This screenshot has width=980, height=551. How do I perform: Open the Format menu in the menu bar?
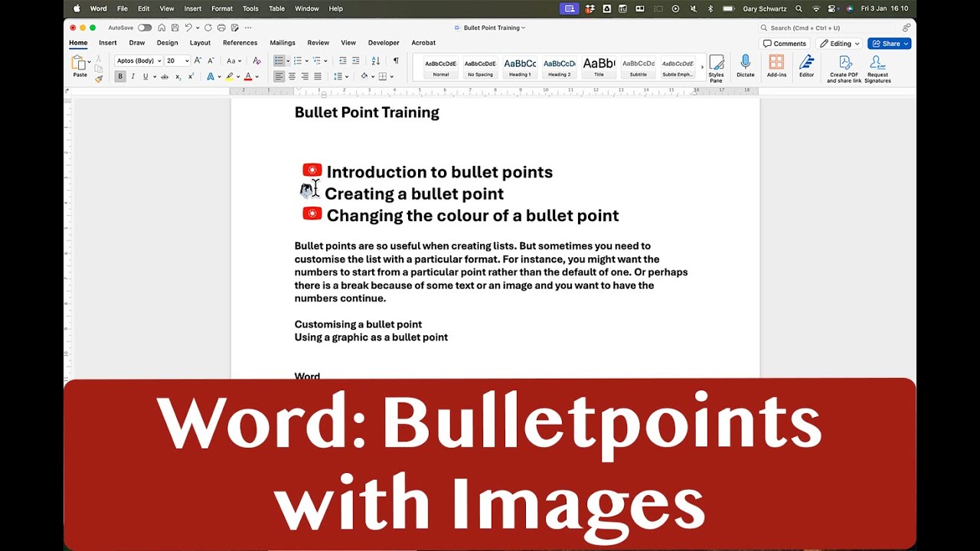click(x=222, y=8)
